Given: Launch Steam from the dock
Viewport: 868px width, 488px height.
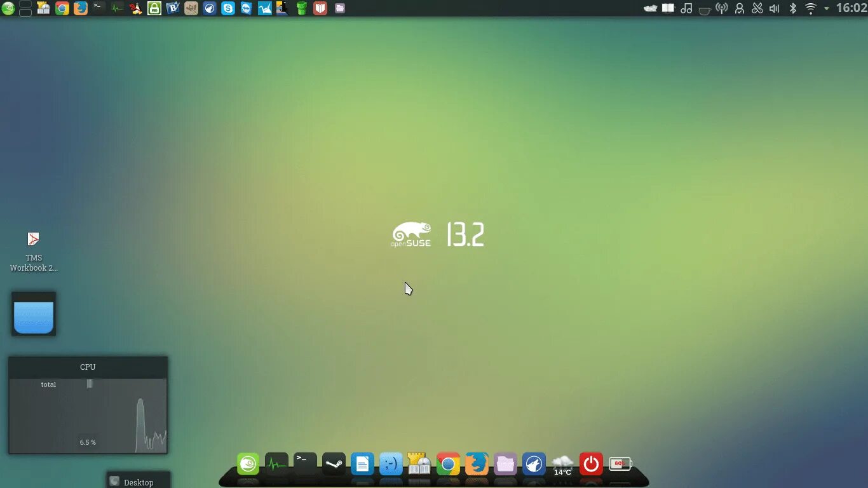Looking at the screenshot, I should [334, 464].
